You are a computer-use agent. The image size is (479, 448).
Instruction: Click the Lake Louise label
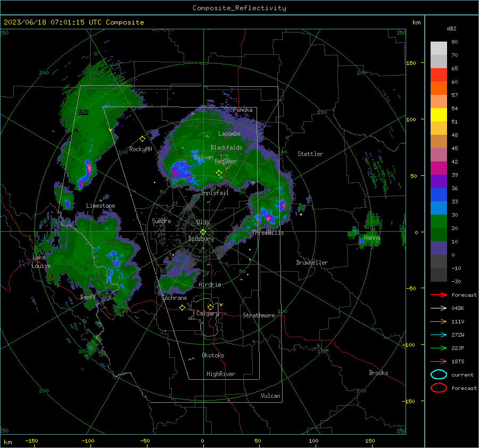point(41,262)
